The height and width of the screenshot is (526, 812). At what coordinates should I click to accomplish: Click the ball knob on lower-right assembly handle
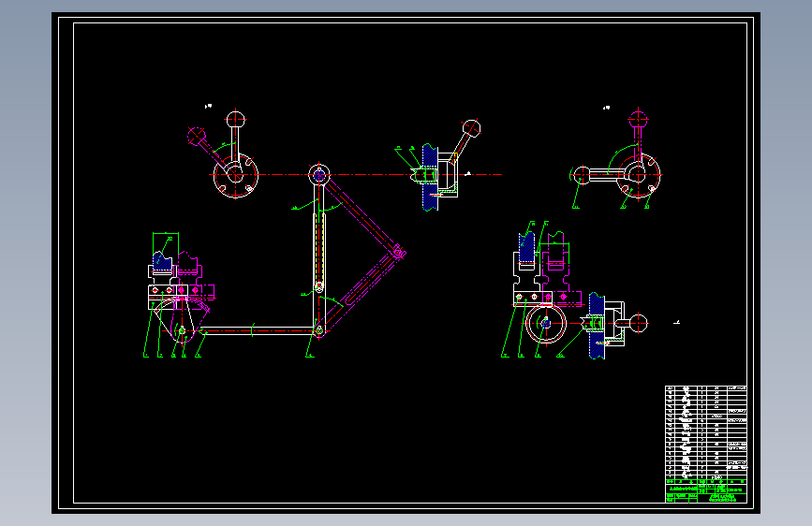point(639,324)
